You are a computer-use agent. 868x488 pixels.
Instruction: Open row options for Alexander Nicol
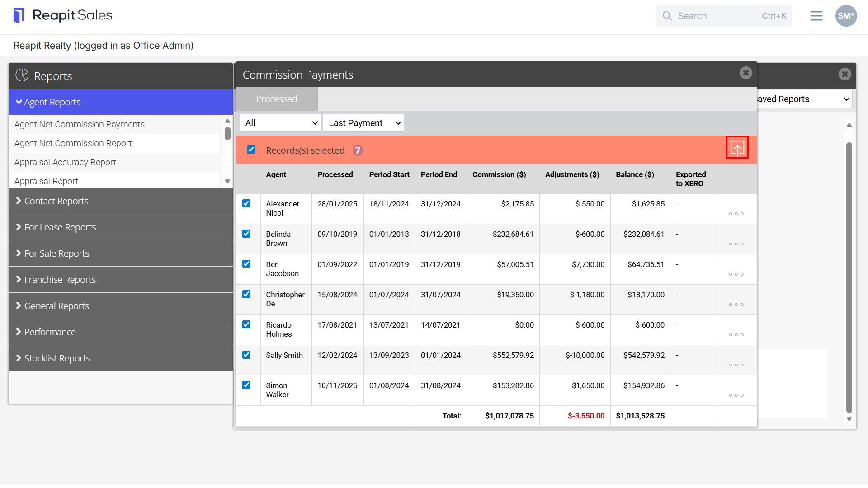[736, 214]
